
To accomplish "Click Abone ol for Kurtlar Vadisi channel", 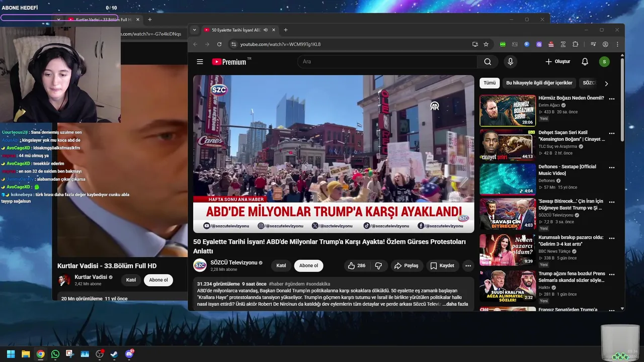I will [158, 280].
